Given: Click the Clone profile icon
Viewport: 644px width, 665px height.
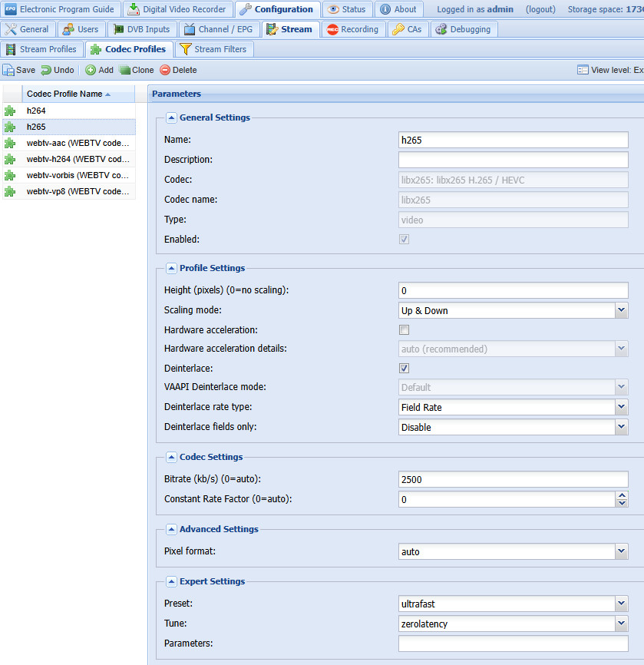Looking at the screenshot, I should [x=125, y=70].
